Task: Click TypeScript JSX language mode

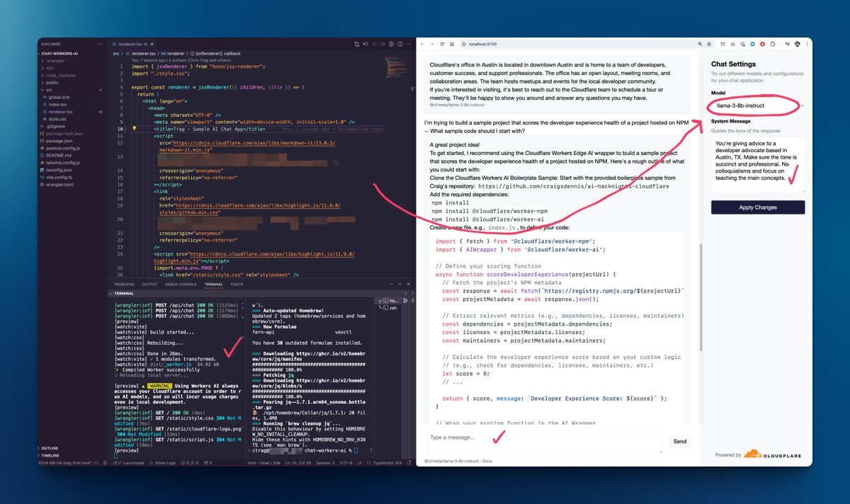Action: [x=388, y=462]
